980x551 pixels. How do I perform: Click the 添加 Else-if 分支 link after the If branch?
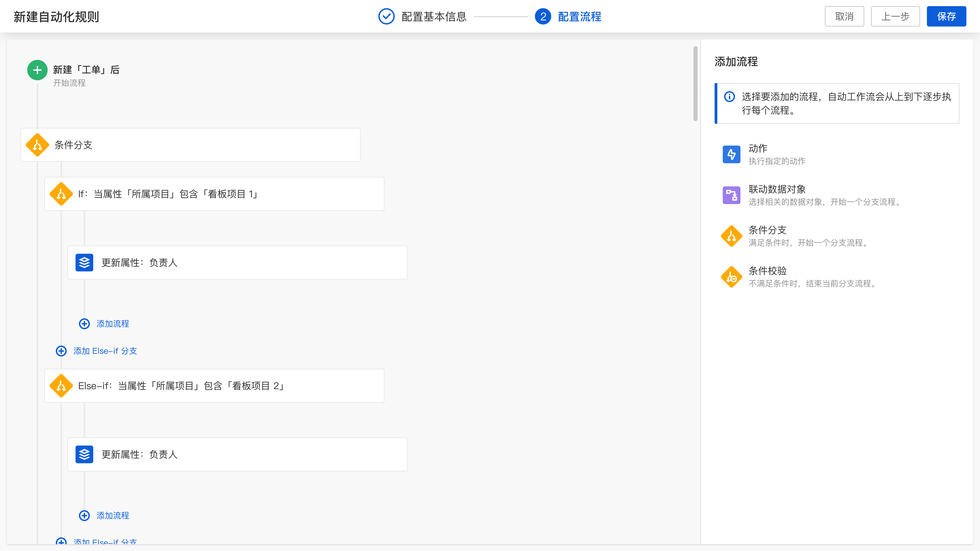click(x=105, y=351)
